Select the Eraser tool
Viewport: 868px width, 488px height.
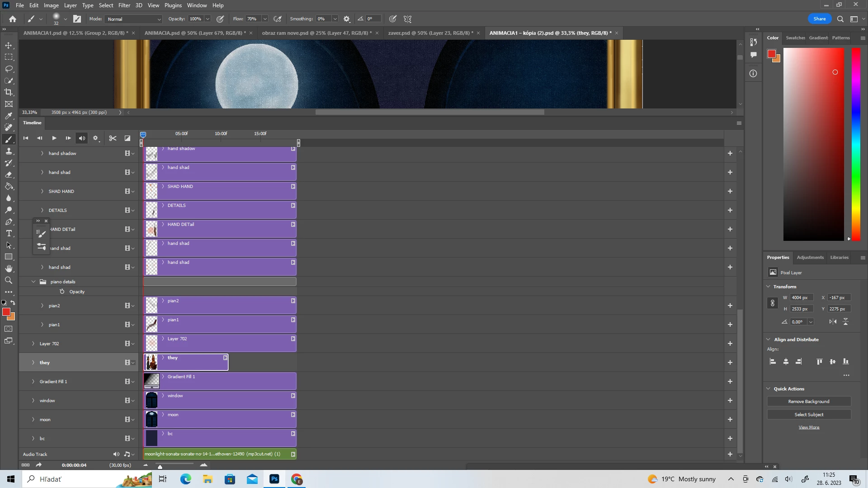[9, 175]
